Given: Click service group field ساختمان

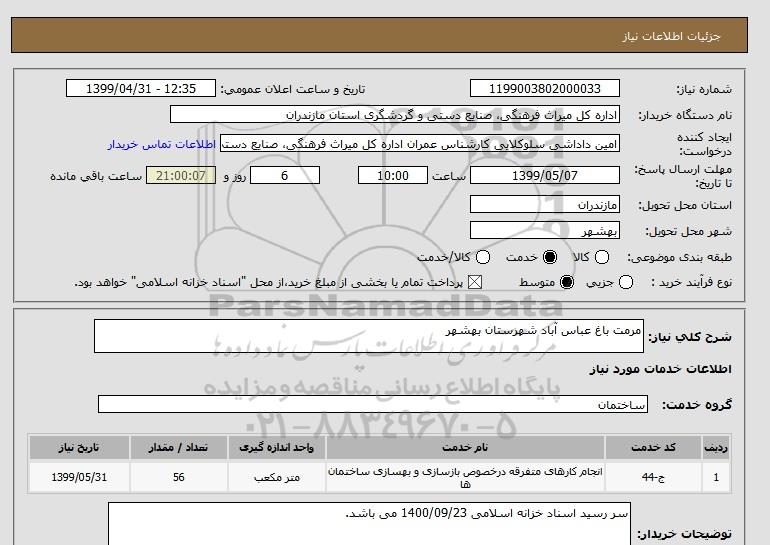Looking at the screenshot, I should (x=373, y=404).
